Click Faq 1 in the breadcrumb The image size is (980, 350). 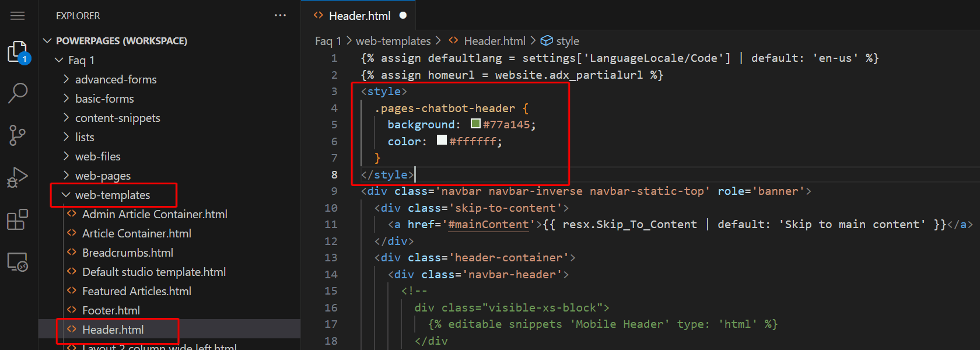328,41
